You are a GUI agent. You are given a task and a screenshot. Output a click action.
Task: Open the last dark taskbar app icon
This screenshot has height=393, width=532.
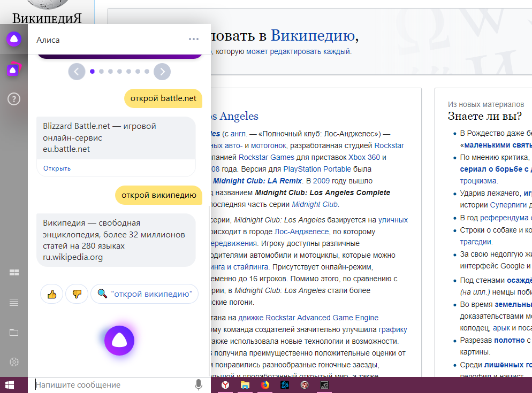pyautogui.click(x=324, y=385)
